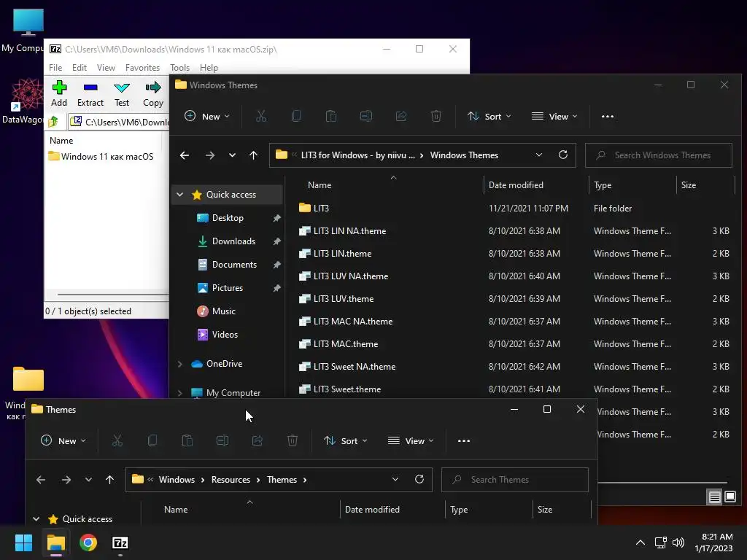Click See more (three dots) in Windows Themes window
This screenshot has width=747, height=560.
(x=608, y=116)
